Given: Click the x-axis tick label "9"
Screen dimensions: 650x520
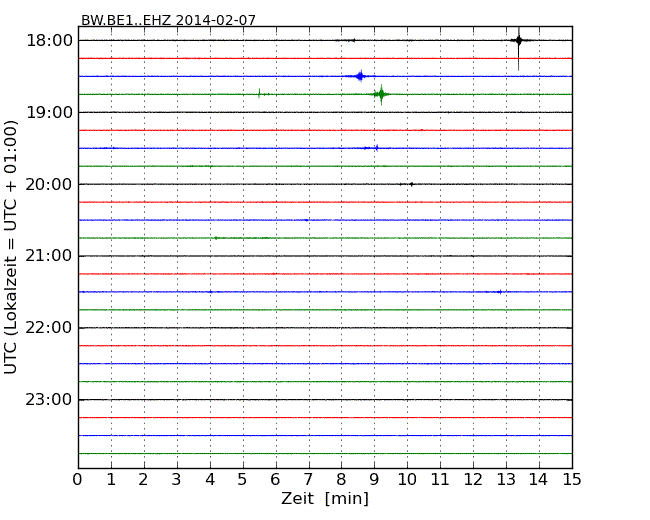Looking at the screenshot, I should coord(374,480).
